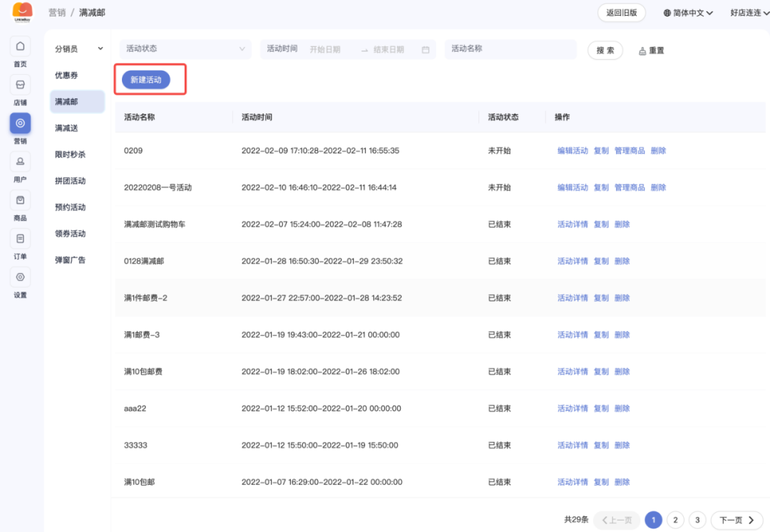Image resolution: width=770 pixels, height=532 pixels.
Task: Open the 订单 orders icon
Action: pos(20,239)
